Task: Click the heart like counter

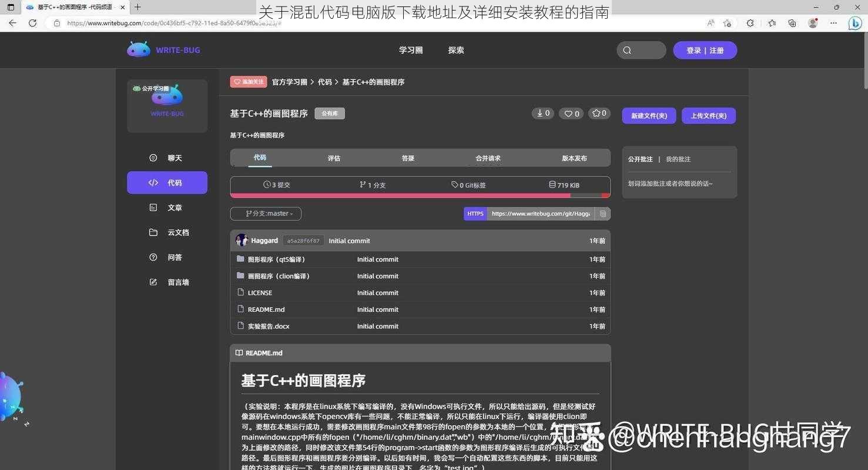Action: click(571, 113)
